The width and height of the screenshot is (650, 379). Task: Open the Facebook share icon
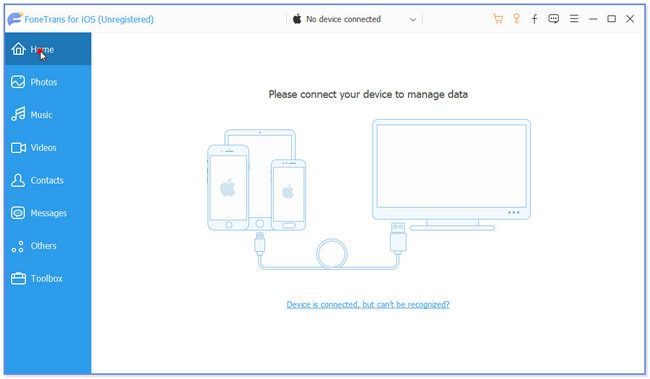[535, 19]
